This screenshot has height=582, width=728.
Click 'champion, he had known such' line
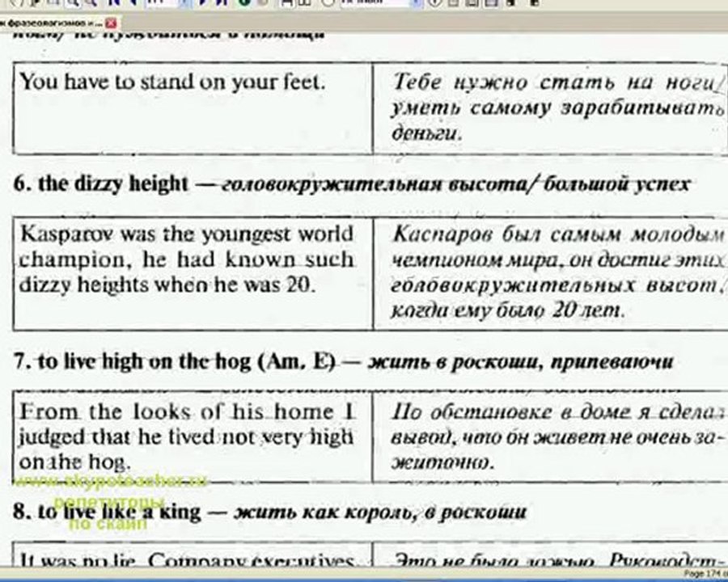[186, 259]
